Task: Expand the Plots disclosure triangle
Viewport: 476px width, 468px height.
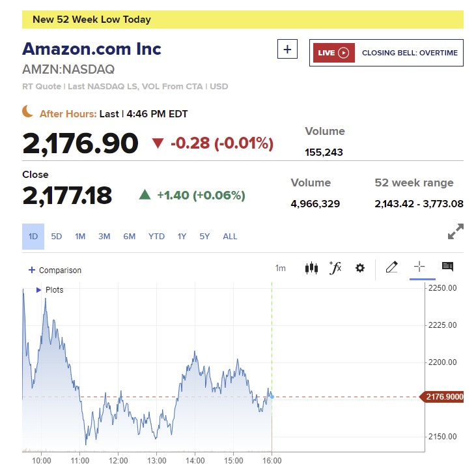Action: [x=39, y=289]
